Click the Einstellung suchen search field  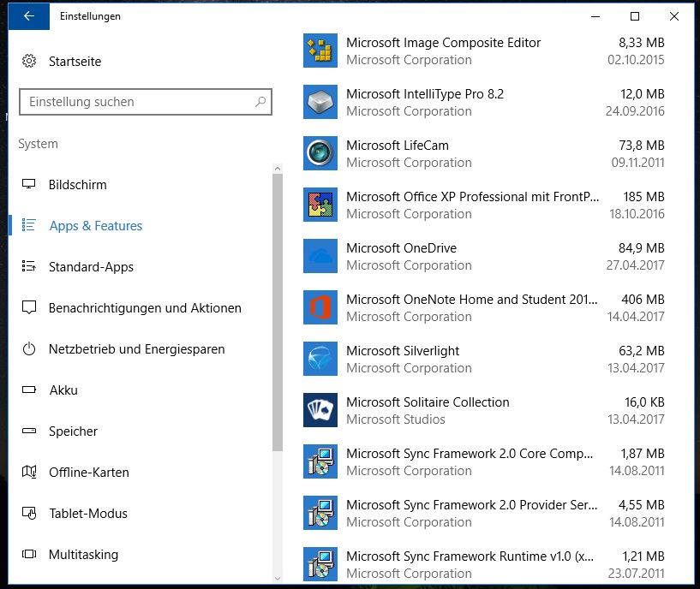point(137,102)
